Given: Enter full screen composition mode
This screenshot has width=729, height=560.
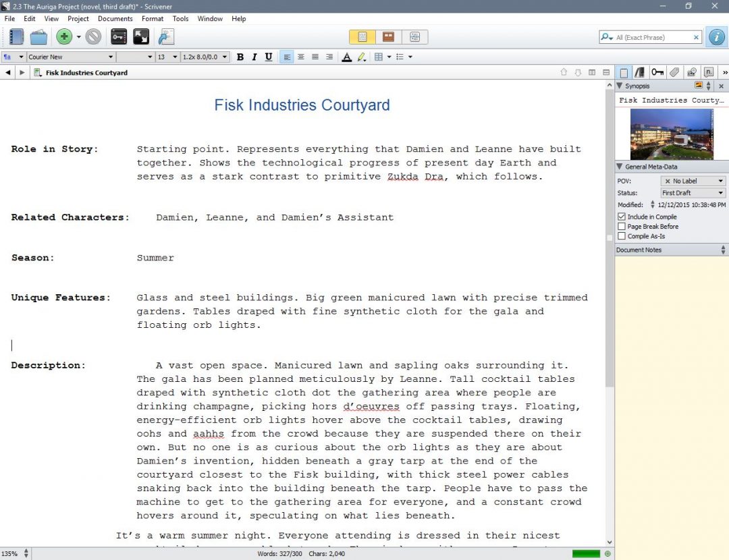Looking at the screenshot, I should pos(141,36).
